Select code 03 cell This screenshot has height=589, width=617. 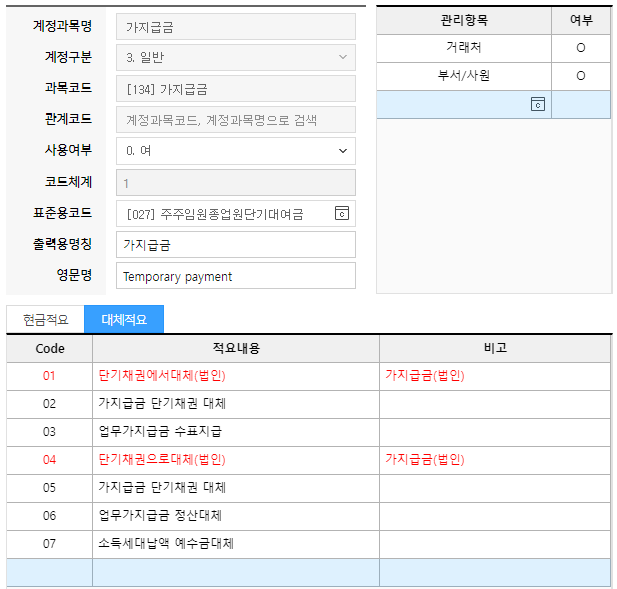(x=50, y=432)
